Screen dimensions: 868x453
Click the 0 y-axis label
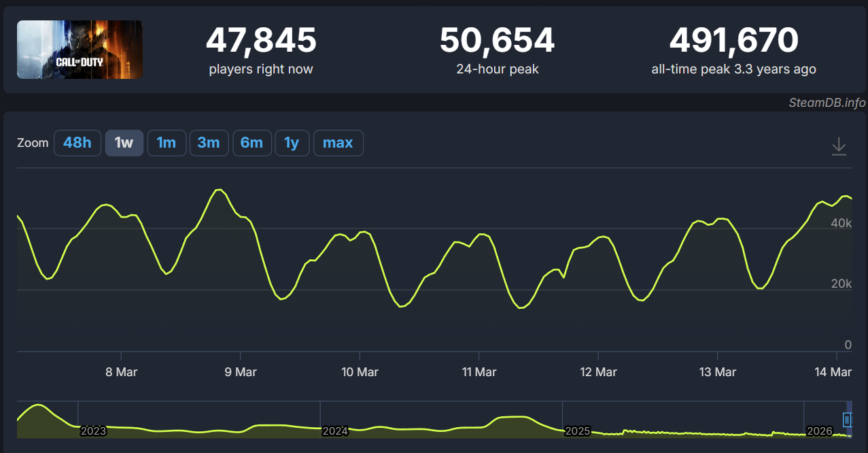[x=848, y=345]
